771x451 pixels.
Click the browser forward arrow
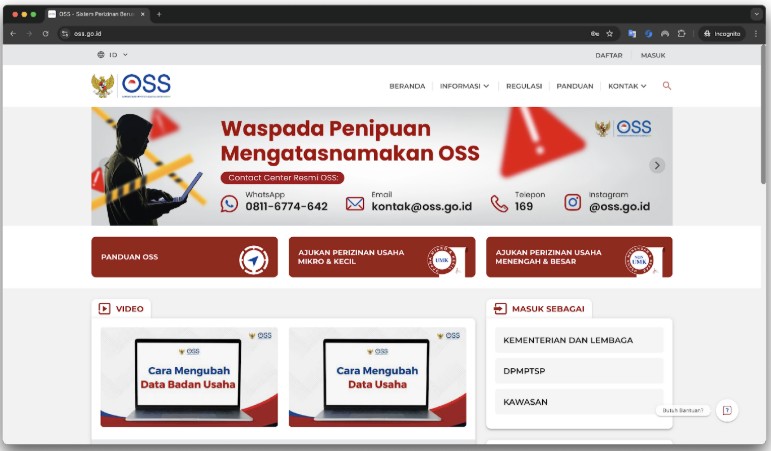click(29, 33)
